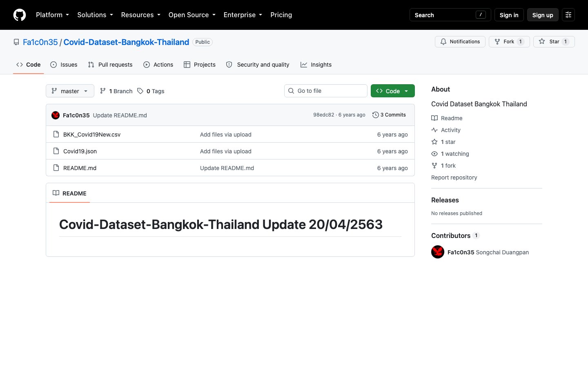Screen dimensions: 588x368
Task: Click the Sign in button
Action: tap(509, 15)
